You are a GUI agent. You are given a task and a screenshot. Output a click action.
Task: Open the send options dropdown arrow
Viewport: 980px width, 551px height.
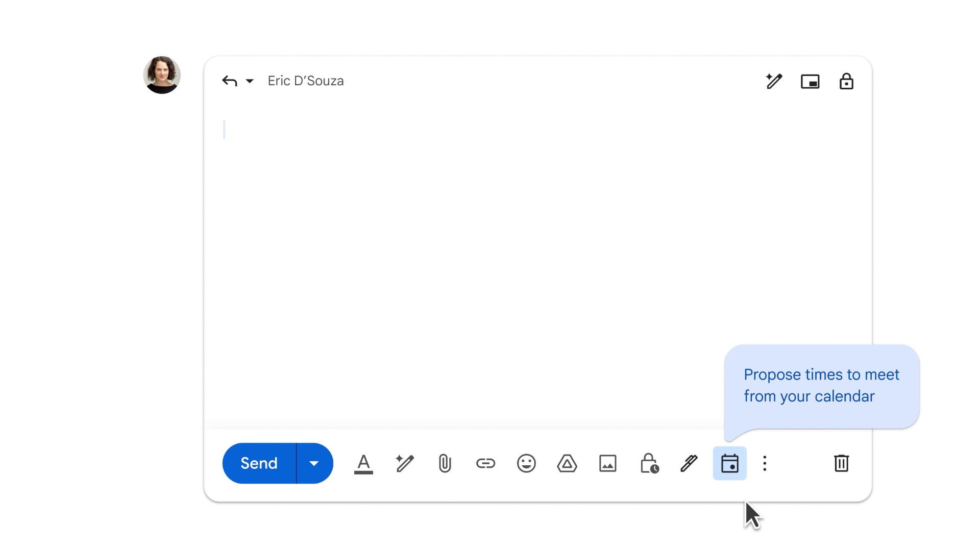pos(314,463)
